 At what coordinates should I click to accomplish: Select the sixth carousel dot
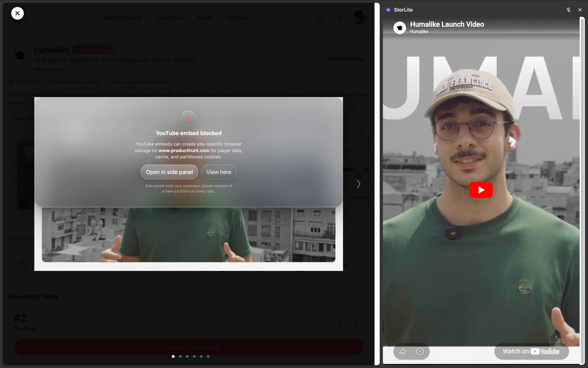point(208,356)
